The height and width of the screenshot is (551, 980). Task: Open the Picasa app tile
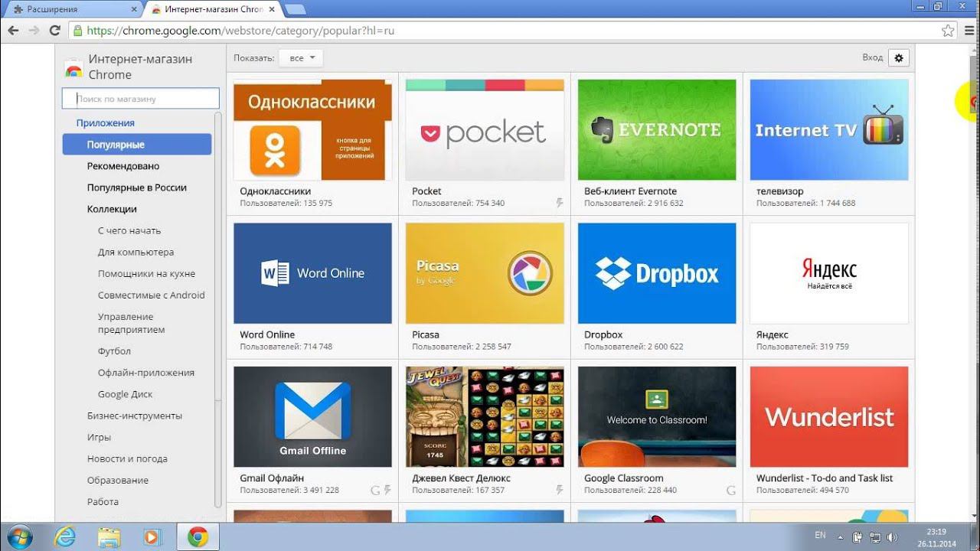point(485,288)
